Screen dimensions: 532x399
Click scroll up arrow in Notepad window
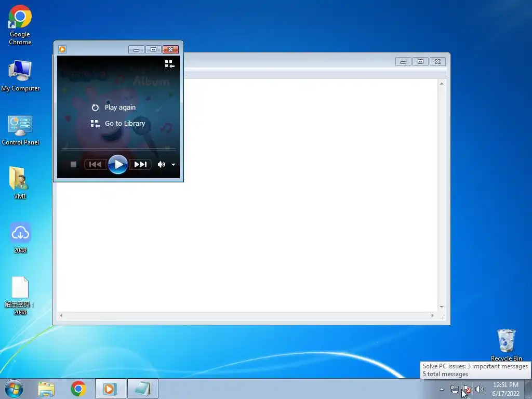point(442,84)
